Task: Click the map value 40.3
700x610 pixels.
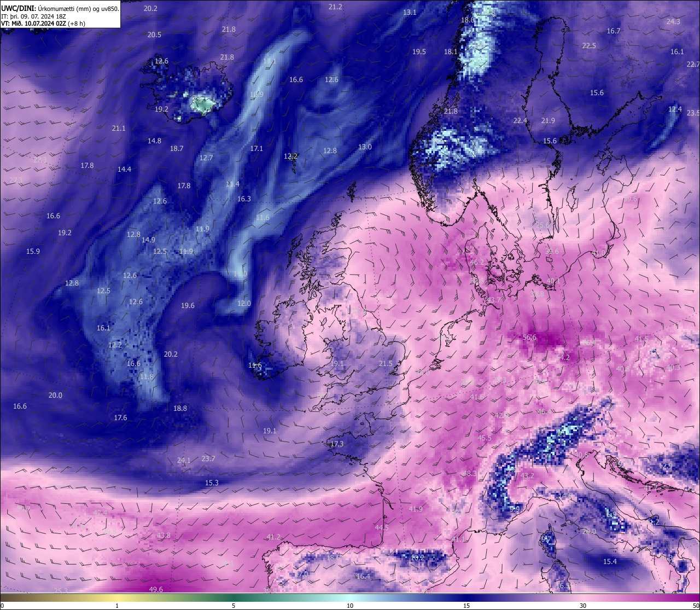Action: click(x=674, y=368)
